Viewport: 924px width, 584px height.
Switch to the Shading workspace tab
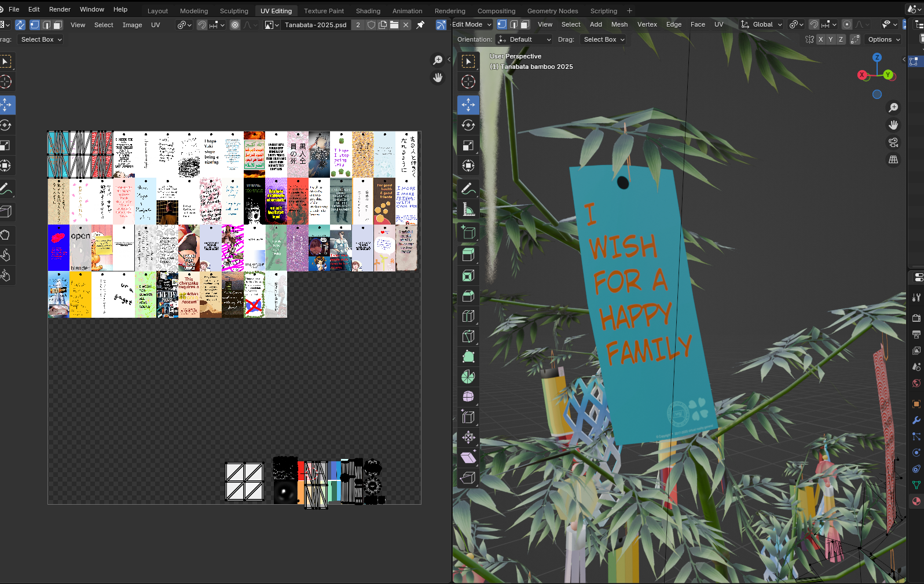(x=368, y=11)
